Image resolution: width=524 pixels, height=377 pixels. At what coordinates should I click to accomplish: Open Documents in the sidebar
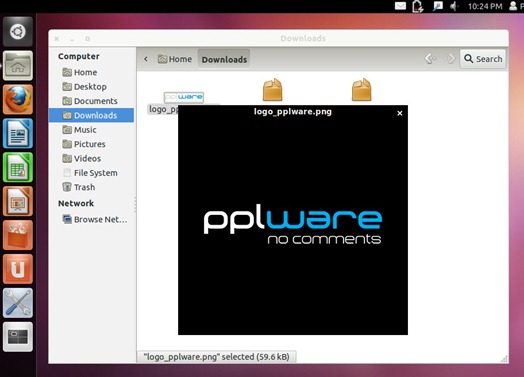click(90, 101)
